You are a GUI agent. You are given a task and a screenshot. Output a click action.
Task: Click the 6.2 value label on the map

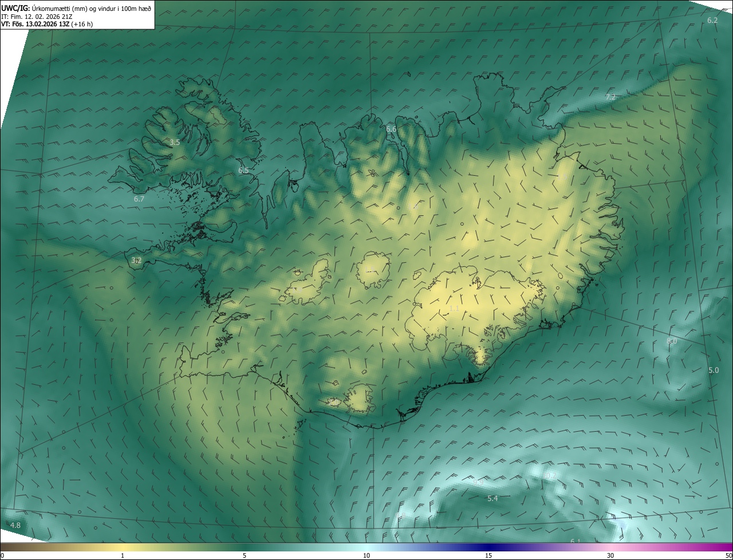[x=712, y=21]
